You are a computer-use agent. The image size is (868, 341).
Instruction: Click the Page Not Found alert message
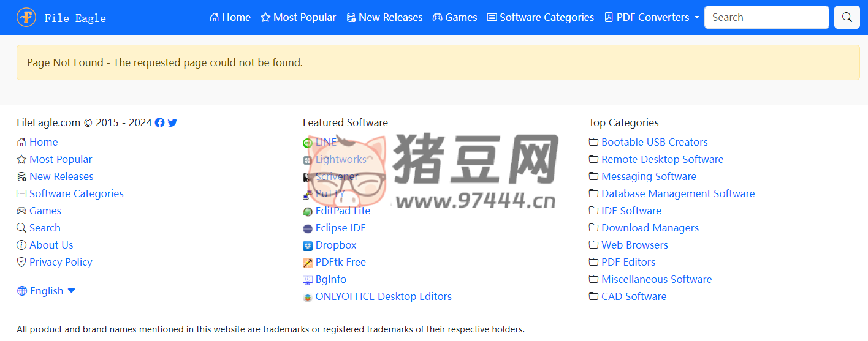pos(438,62)
